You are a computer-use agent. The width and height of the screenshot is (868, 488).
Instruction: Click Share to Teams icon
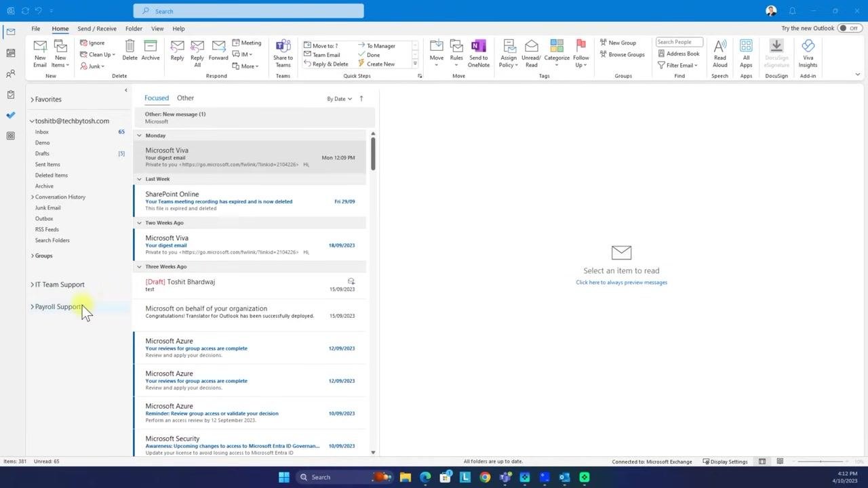click(x=283, y=46)
